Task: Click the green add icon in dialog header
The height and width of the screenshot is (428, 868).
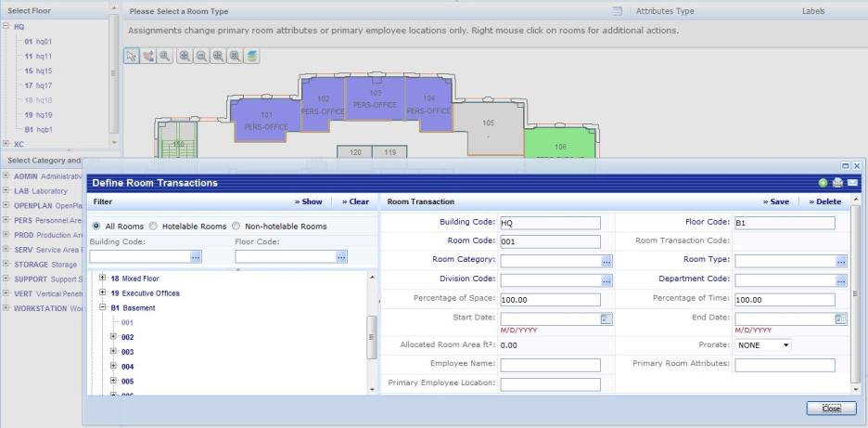Action: coord(822,184)
